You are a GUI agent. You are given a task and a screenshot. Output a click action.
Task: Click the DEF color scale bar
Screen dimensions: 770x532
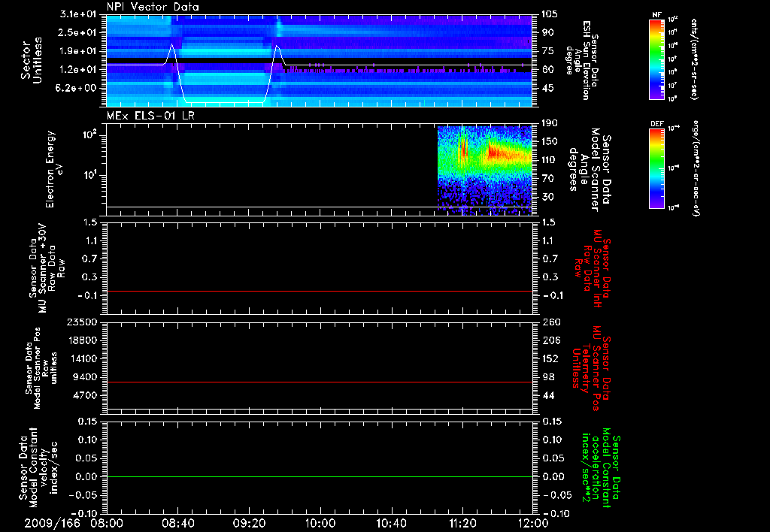(656, 168)
